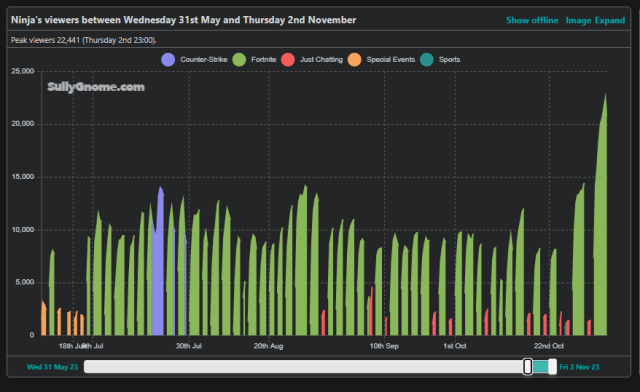This screenshot has height=392, width=640.
Task: Click the Special Events legend label
Action: click(391, 60)
